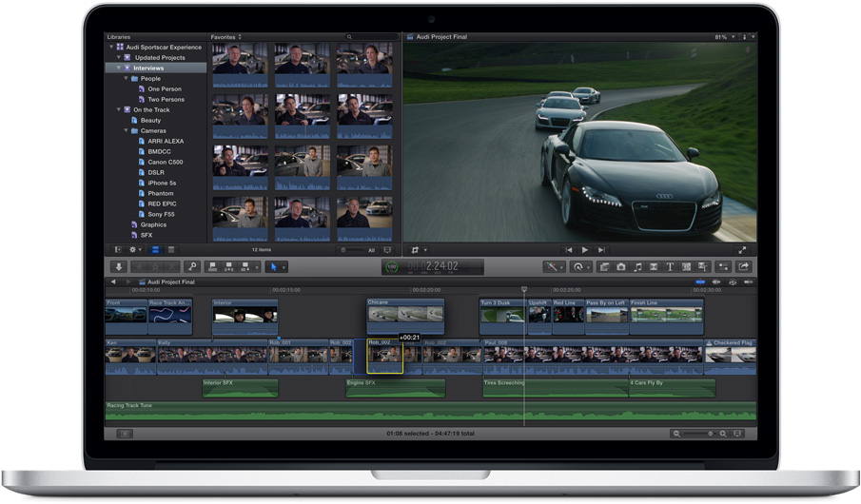Click the browser search field

coord(372,37)
